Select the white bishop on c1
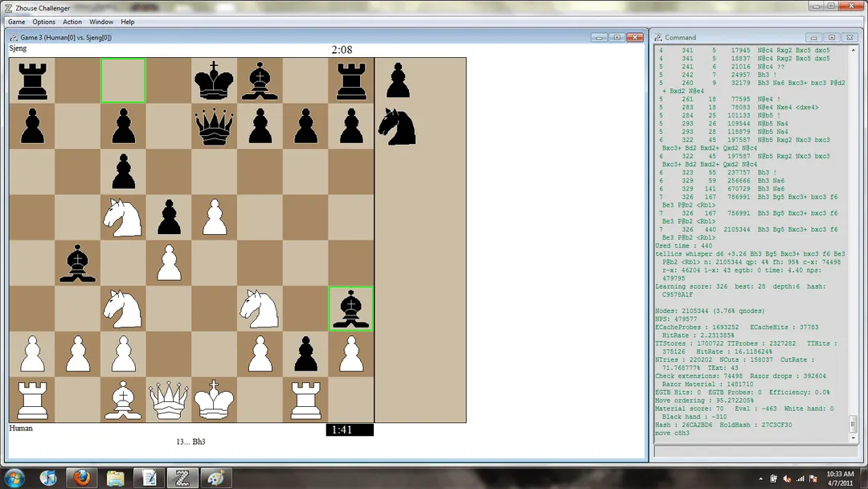 123,400
